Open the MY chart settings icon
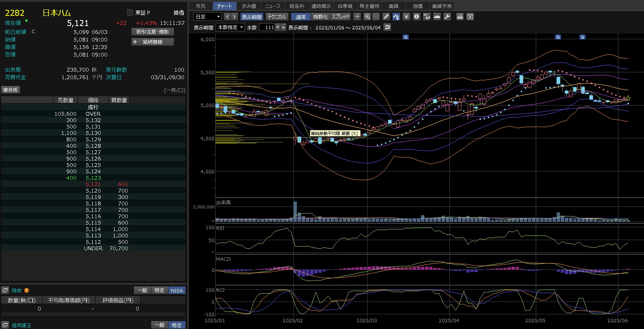The width and height of the screenshot is (644, 329). [x=426, y=17]
